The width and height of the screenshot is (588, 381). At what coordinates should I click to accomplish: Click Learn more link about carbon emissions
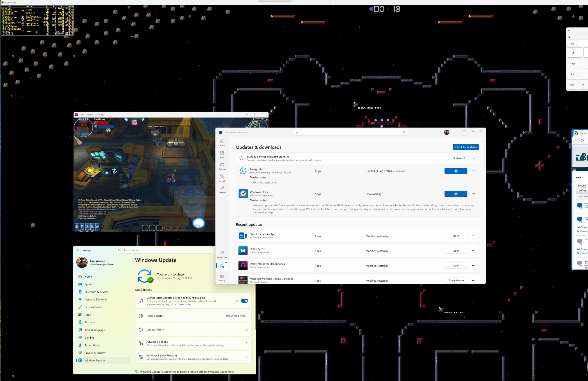(x=227, y=372)
